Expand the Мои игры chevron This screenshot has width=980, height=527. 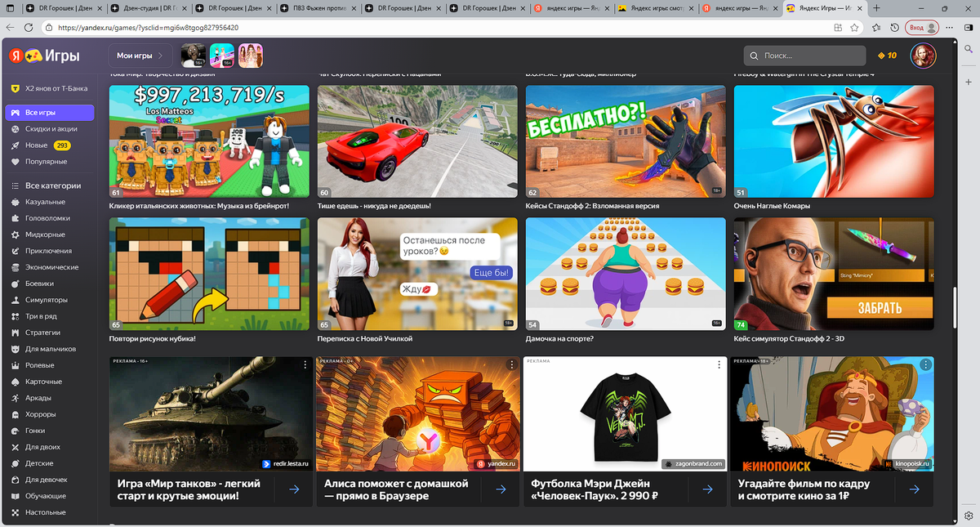pos(160,56)
